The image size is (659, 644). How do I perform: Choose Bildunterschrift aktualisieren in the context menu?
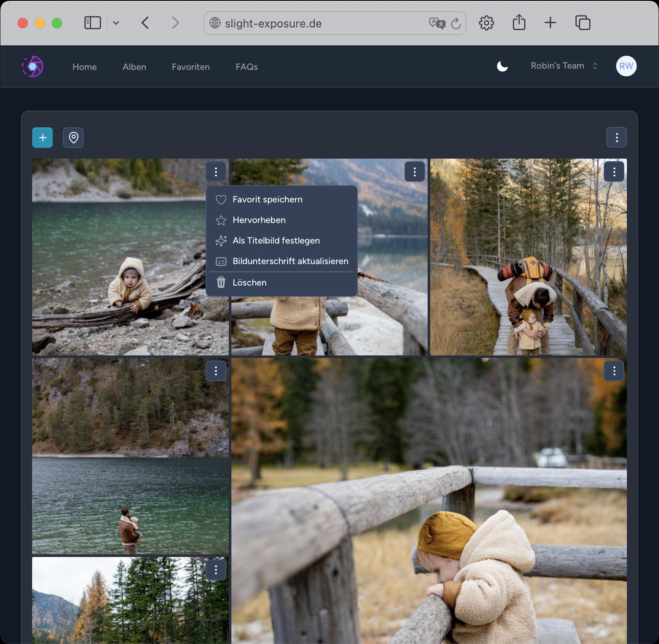(x=290, y=261)
